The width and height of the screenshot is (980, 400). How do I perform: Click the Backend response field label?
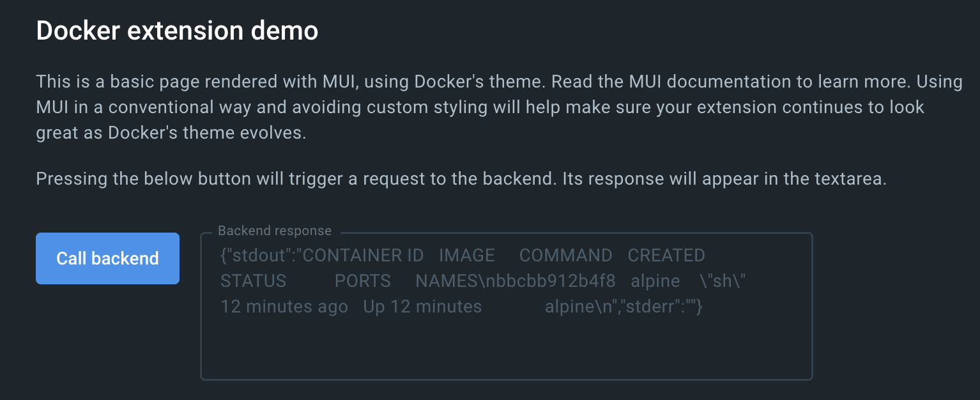point(275,231)
